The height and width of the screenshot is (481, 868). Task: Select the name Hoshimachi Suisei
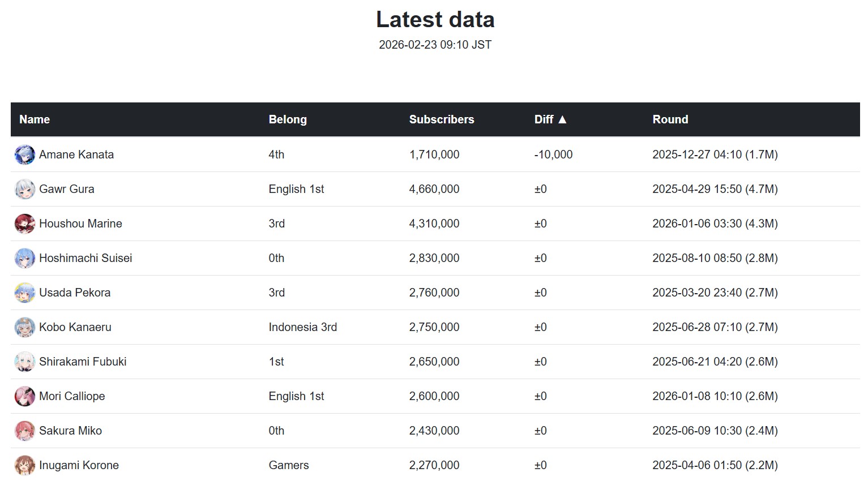coord(85,258)
